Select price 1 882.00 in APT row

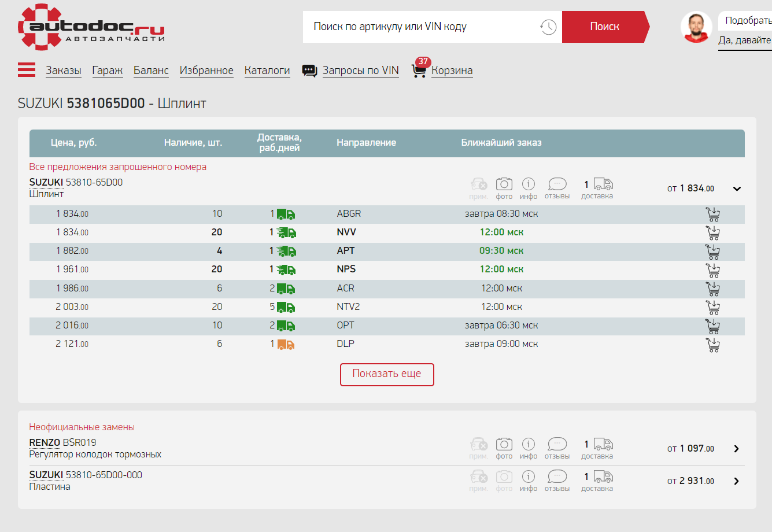(72, 251)
